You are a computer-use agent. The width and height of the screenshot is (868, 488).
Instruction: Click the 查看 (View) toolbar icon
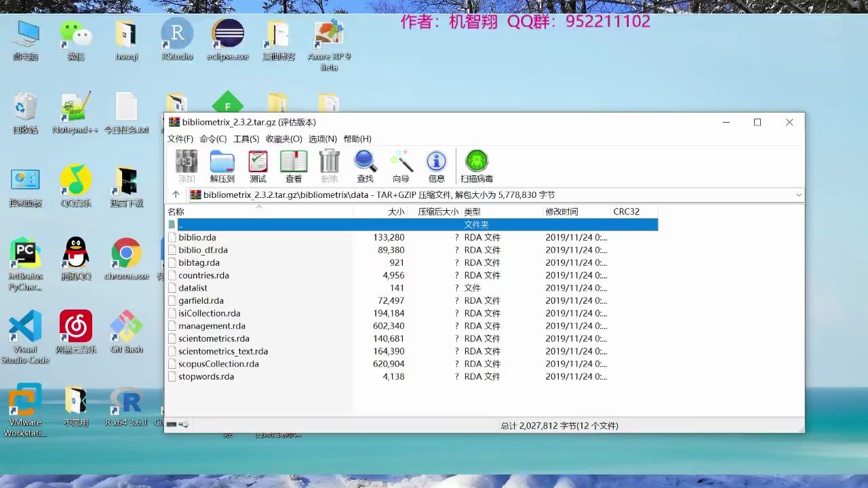293,165
